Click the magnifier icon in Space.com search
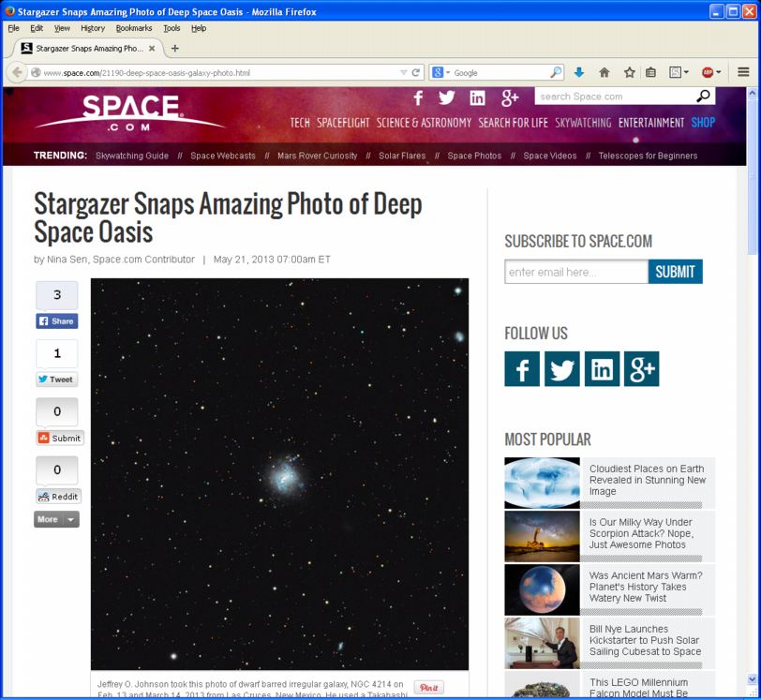 [703, 97]
